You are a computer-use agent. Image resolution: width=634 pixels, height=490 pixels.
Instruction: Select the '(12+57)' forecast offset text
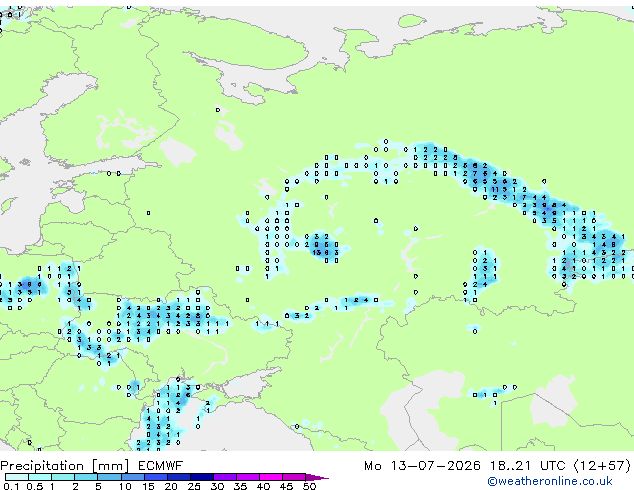click(602, 466)
